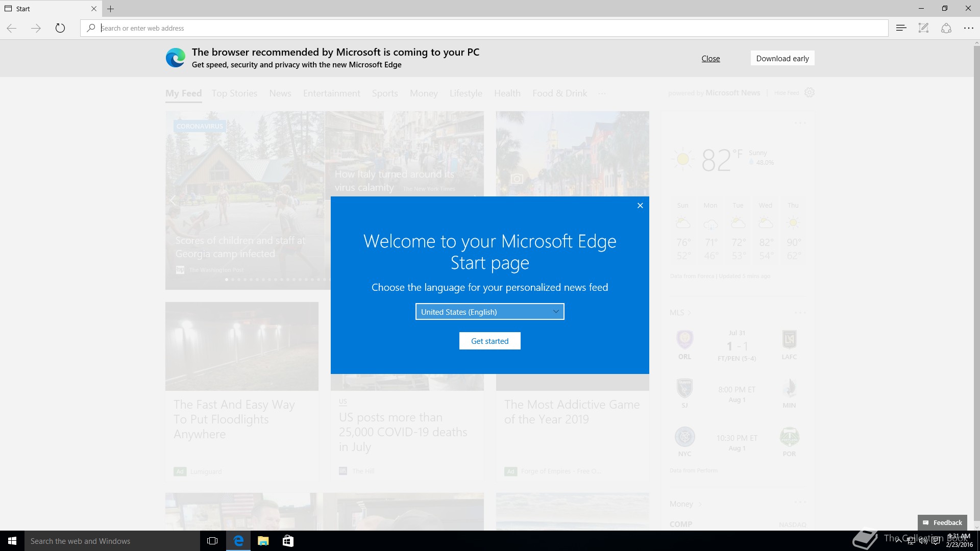Close the welcome dialog with X
980x551 pixels.
[640, 206]
